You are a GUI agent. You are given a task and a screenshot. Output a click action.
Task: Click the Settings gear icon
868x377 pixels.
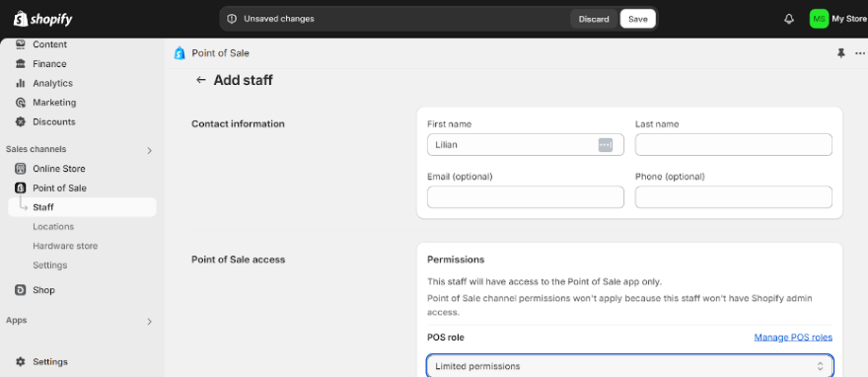coord(21,361)
